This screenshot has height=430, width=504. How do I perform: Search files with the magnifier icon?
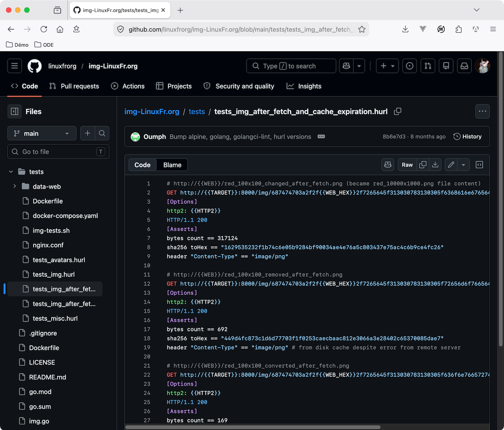pyautogui.click(x=101, y=133)
